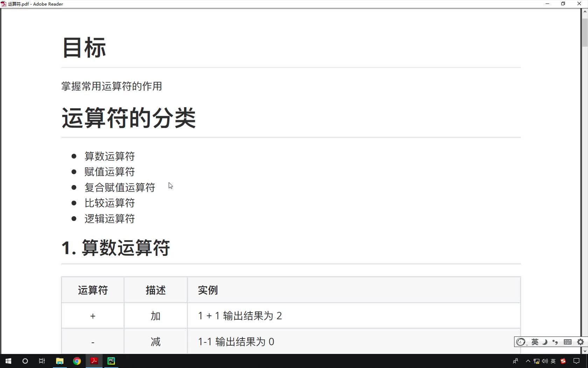Switch to PyCharm from the taskbar
588x368 pixels.
click(111, 361)
